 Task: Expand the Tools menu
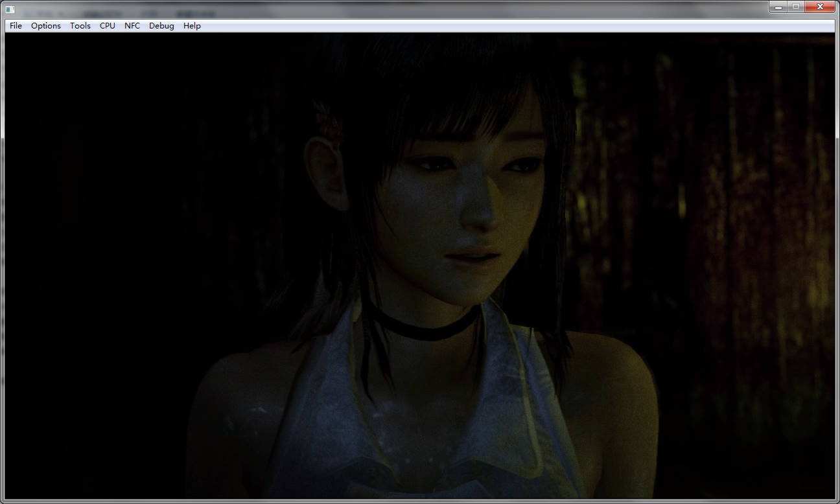[x=80, y=26]
